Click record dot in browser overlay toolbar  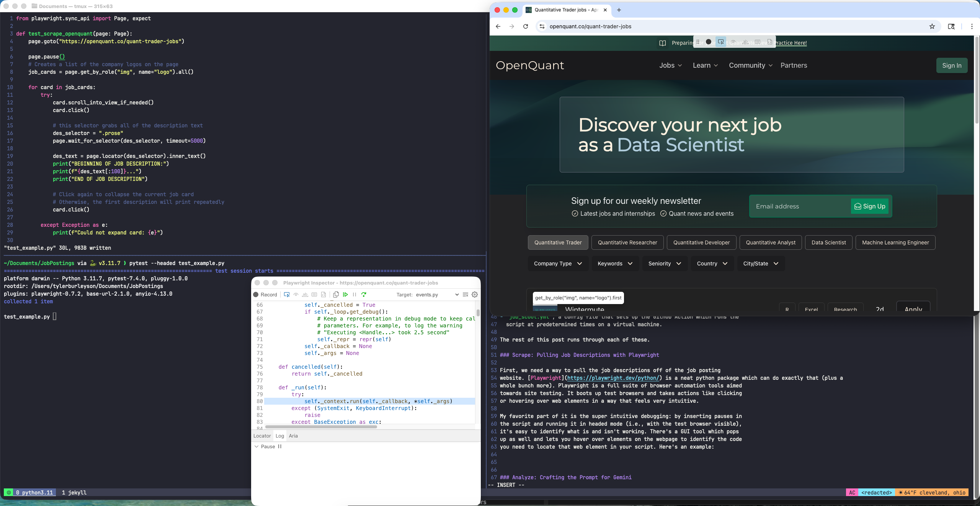[x=709, y=42]
